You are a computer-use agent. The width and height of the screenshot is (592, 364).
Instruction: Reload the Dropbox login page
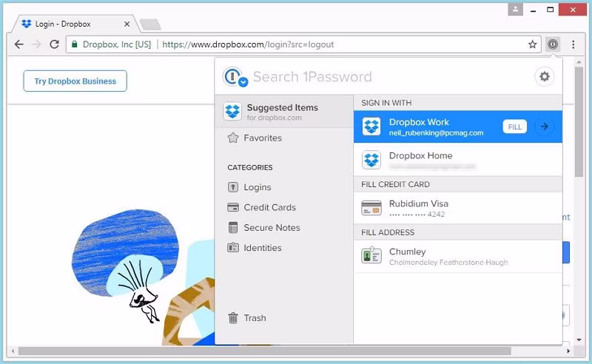(x=54, y=44)
